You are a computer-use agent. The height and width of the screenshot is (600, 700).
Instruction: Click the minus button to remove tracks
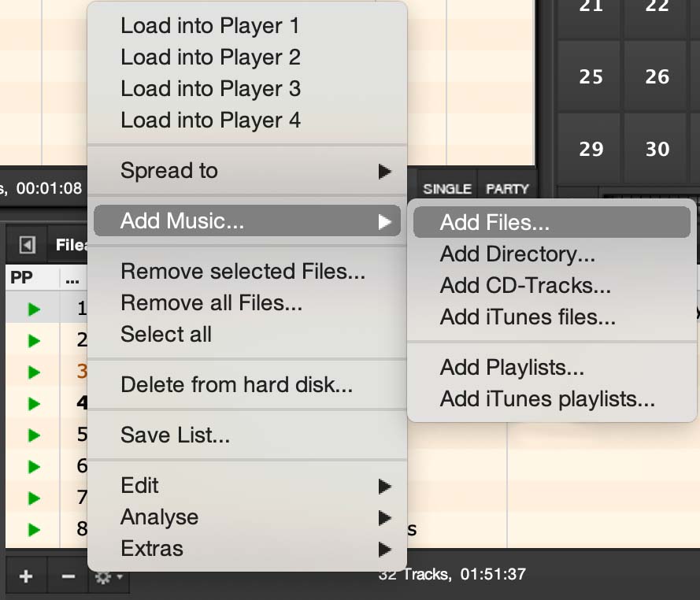coord(68,576)
